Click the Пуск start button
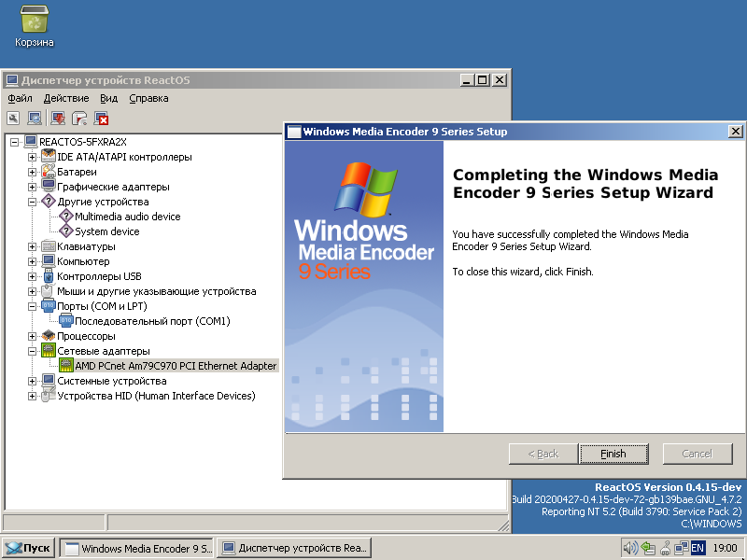Viewport: 747px width, 560px height. [x=28, y=548]
